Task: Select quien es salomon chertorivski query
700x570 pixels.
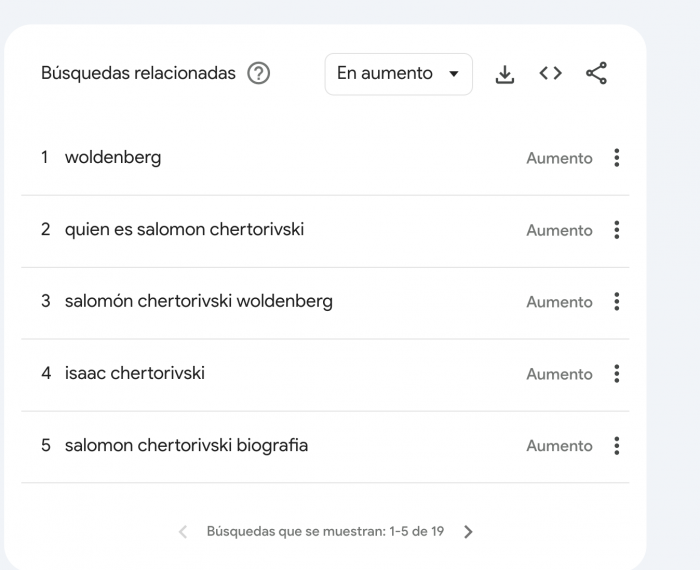Action: click(184, 230)
